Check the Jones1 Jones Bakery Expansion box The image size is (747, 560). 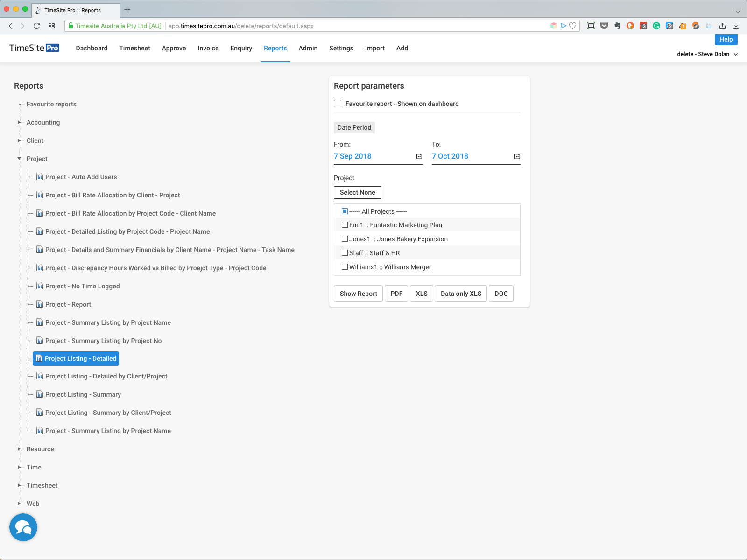tap(345, 239)
